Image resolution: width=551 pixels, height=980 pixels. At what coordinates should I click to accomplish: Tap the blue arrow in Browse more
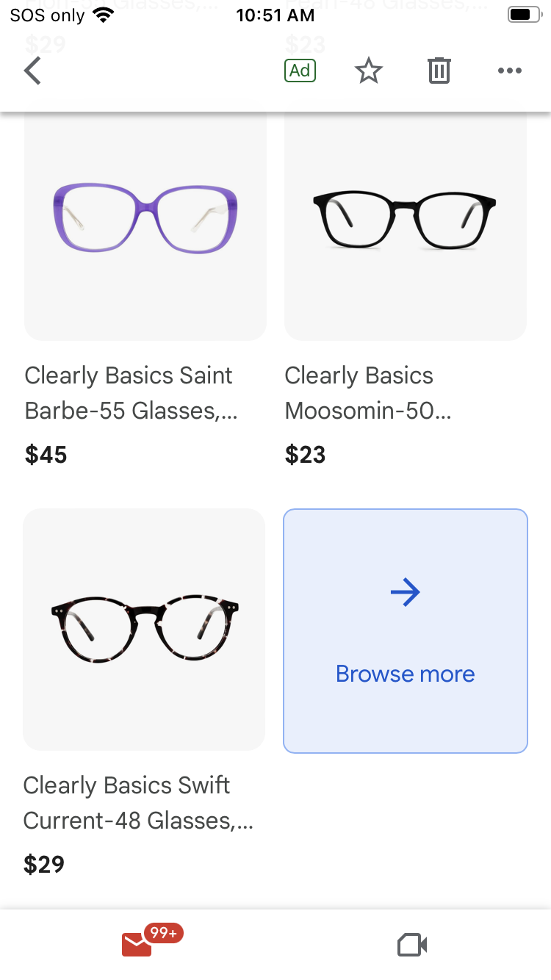click(x=405, y=592)
